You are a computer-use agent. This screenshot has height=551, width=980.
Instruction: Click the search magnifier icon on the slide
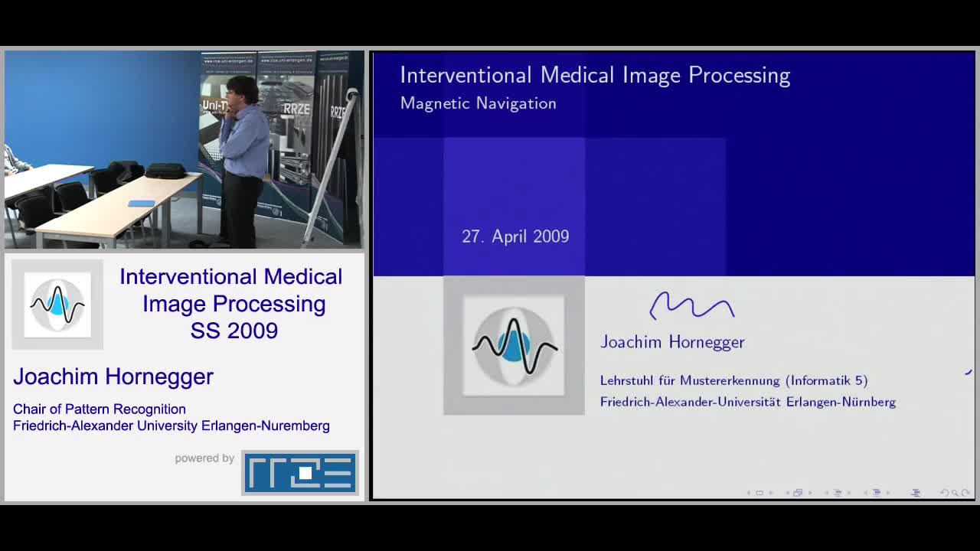click(955, 493)
